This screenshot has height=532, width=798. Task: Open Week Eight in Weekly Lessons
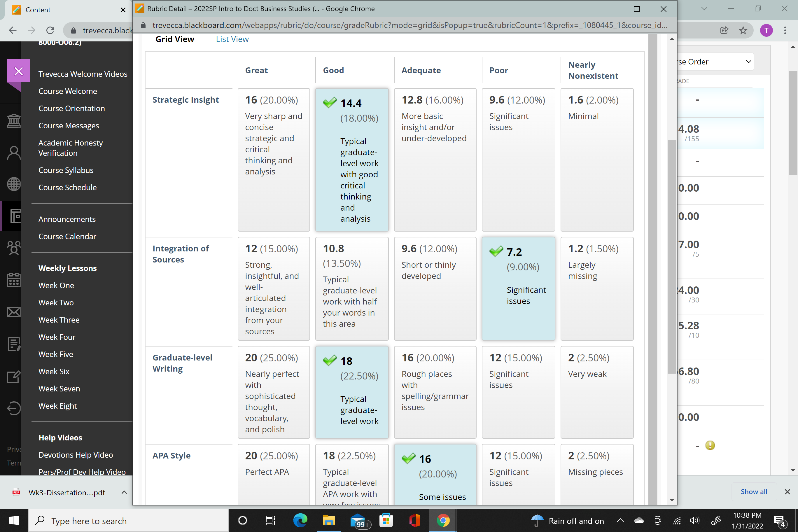[58, 406]
